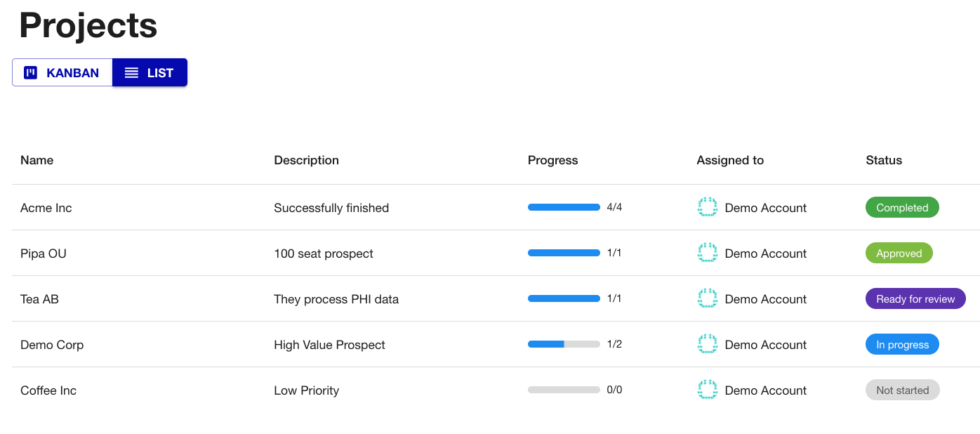Image resolution: width=980 pixels, height=434 pixels.
Task: Switch to the KANBAN view
Action: point(62,73)
